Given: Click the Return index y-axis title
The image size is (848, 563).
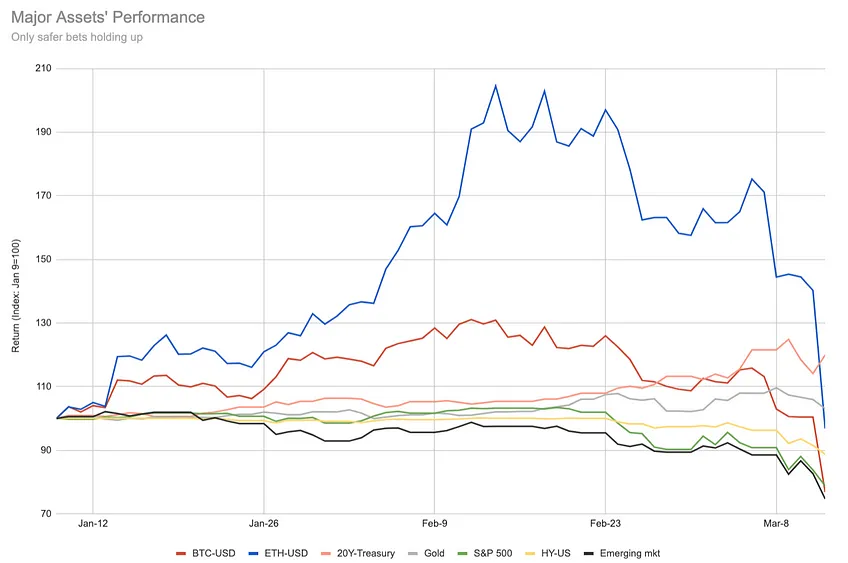Looking at the screenshot, I should 16,296.
